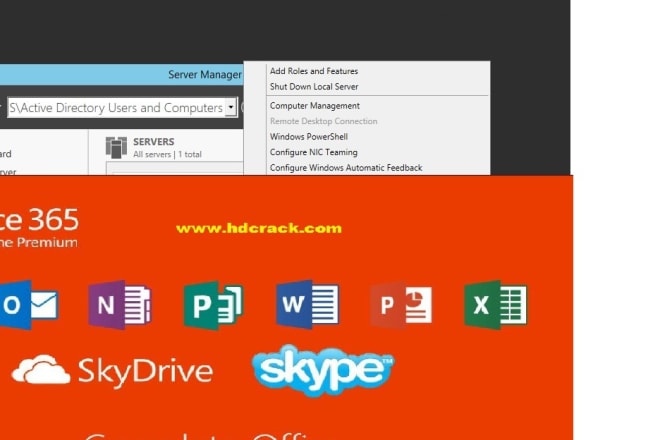The image size is (660, 440).
Task: Click the Outlook icon
Action: click(x=29, y=305)
